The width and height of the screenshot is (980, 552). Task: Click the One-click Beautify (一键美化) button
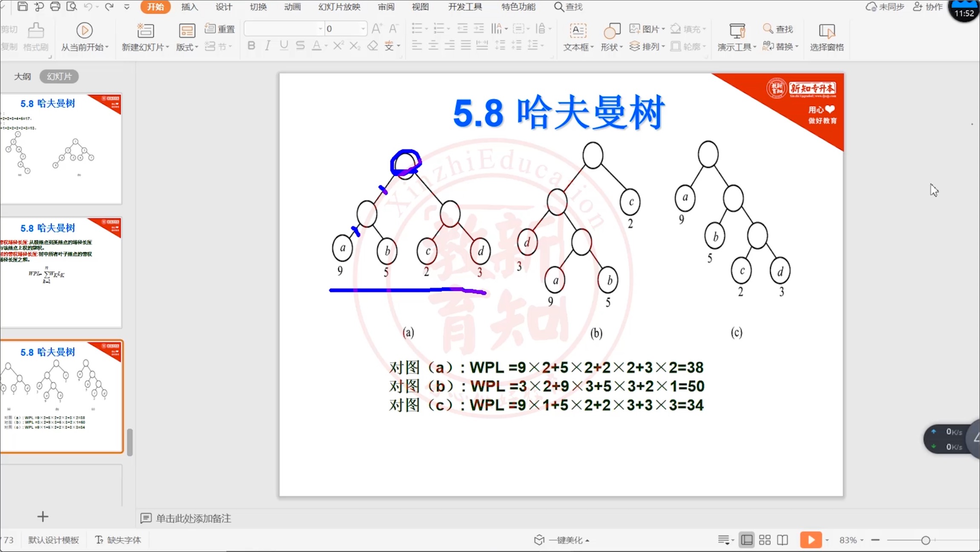point(562,540)
